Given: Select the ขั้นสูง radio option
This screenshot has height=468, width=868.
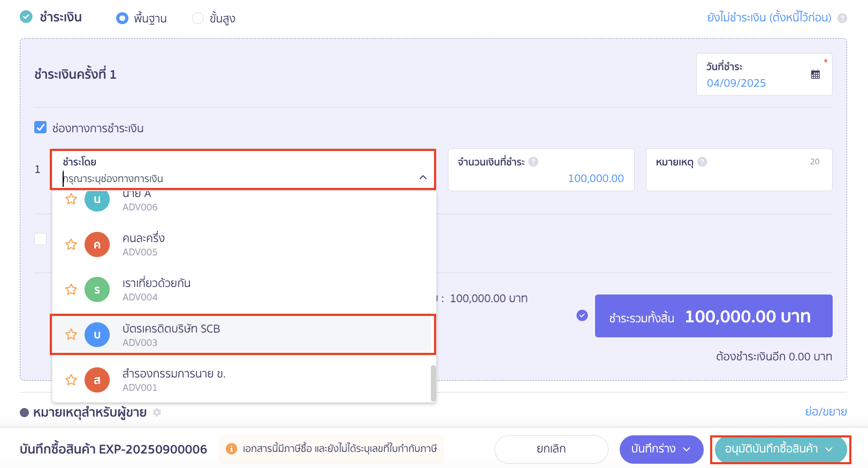Looking at the screenshot, I should coord(198,18).
